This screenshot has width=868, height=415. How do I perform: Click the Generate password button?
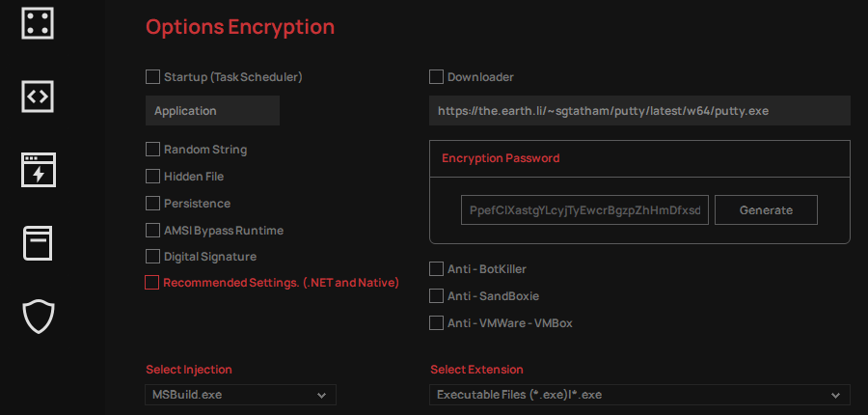pyautogui.click(x=766, y=210)
